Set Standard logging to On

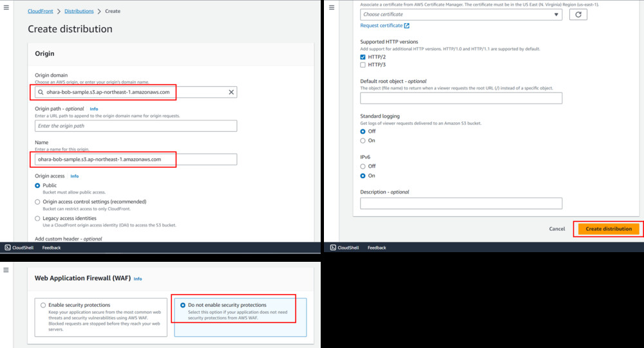[363, 141]
